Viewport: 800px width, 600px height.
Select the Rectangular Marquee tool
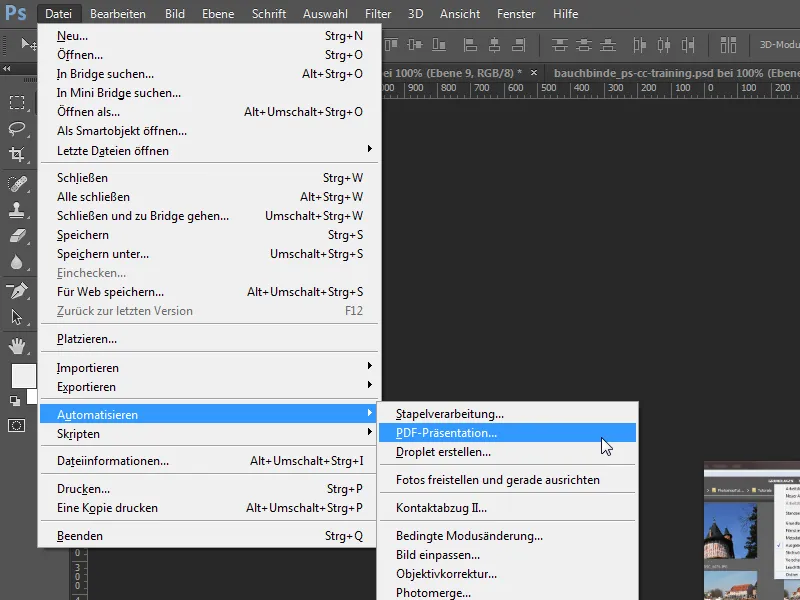pos(17,102)
